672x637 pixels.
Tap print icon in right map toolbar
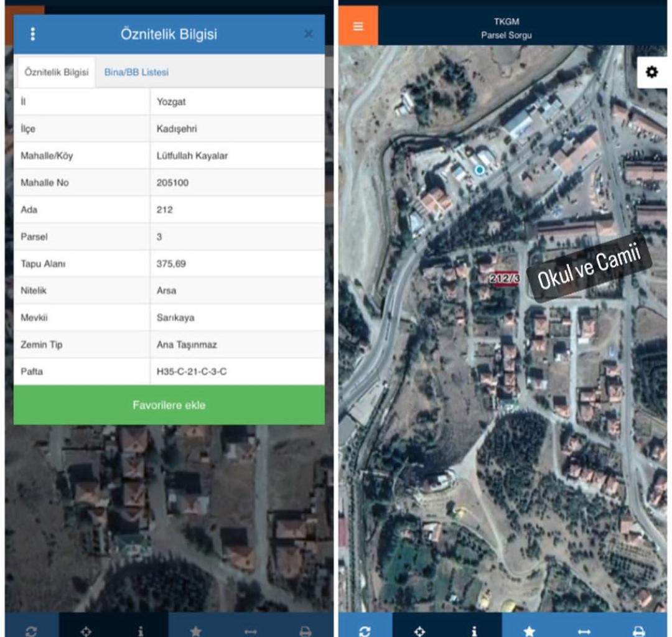click(638, 630)
